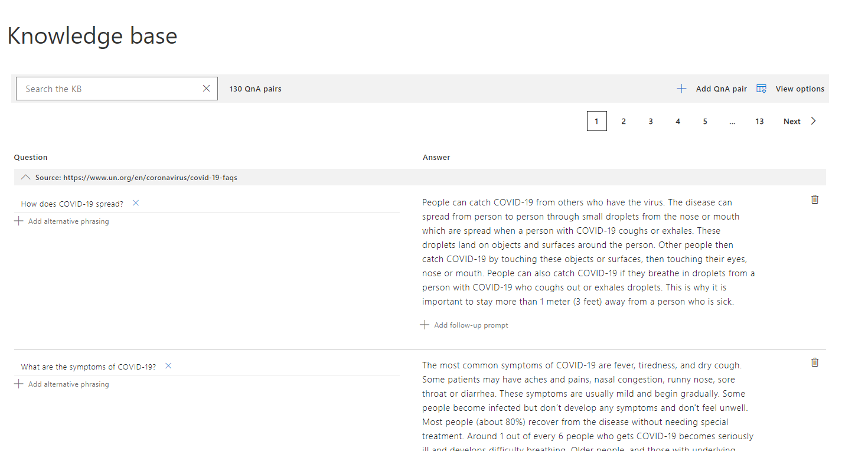Image resolution: width=868 pixels, height=451 pixels.
Task: Sort by the Question column header
Action: pos(31,157)
